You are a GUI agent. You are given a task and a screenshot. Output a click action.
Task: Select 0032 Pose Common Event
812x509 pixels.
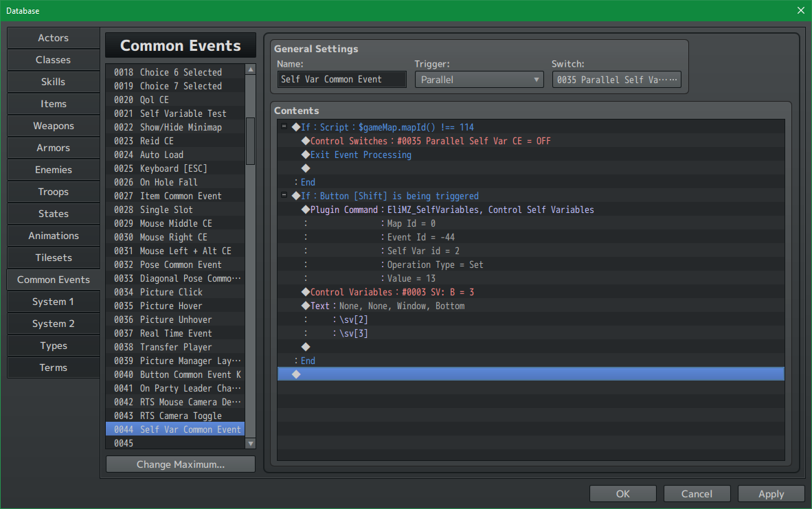[175, 264]
